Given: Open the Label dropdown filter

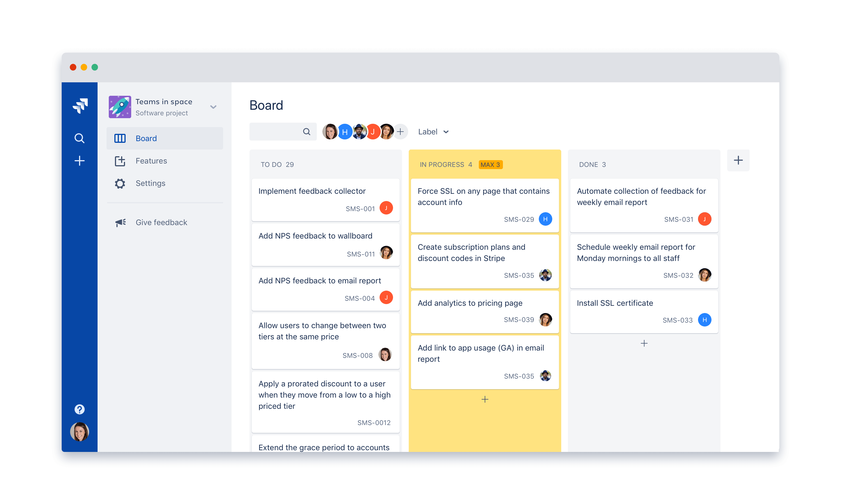Looking at the screenshot, I should tap(433, 131).
